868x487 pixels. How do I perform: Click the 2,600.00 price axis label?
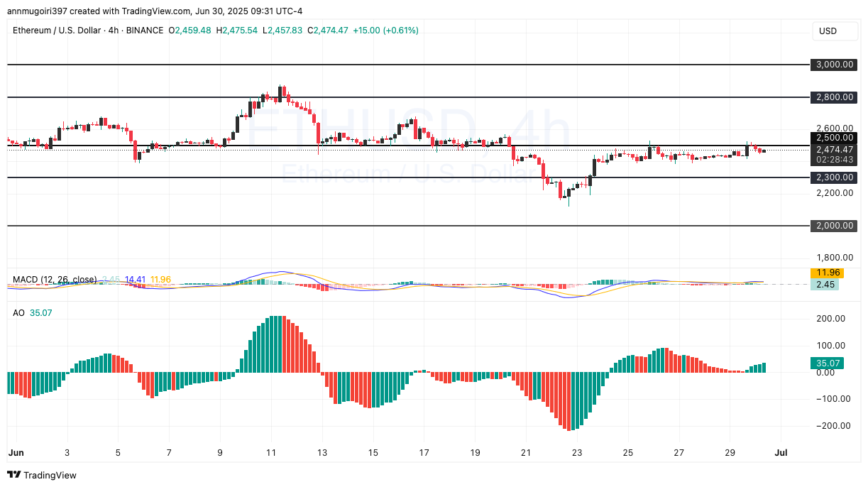click(834, 128)
